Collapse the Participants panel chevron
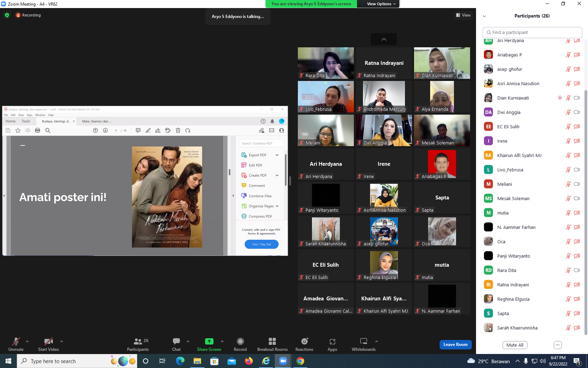This screenshot has height=368, width=588. [x=484, y=16]
